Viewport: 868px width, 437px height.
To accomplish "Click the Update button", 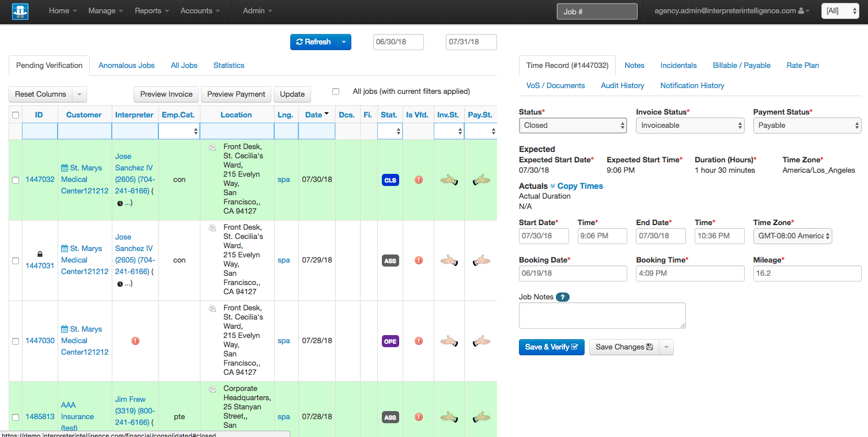I will point(293,94).
